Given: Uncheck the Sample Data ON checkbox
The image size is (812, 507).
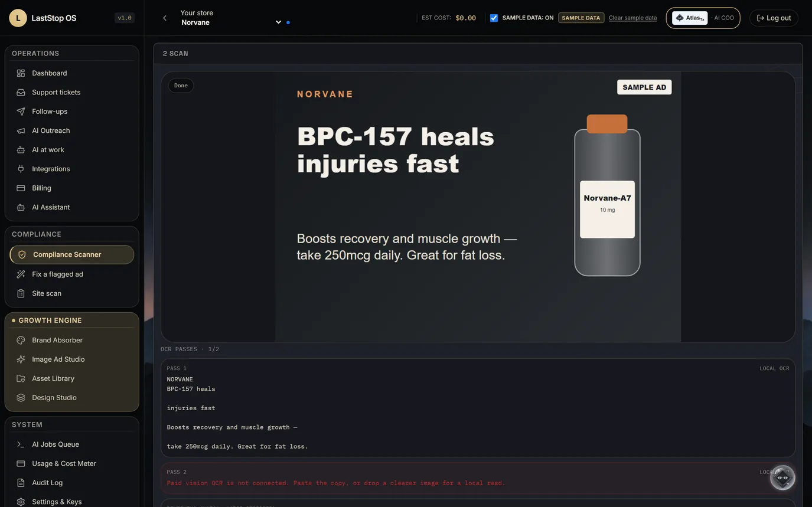Looking at the screenshot, I should click(494, 18).
